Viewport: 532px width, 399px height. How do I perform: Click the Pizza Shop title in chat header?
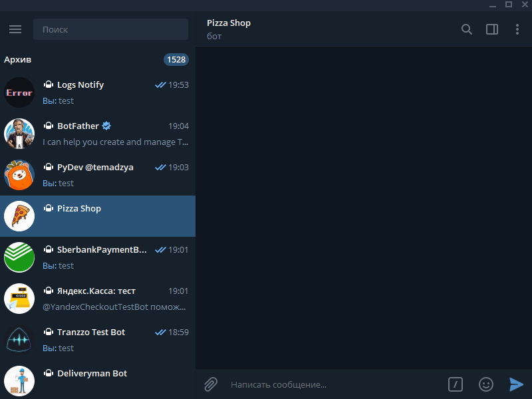click(229, 23)
